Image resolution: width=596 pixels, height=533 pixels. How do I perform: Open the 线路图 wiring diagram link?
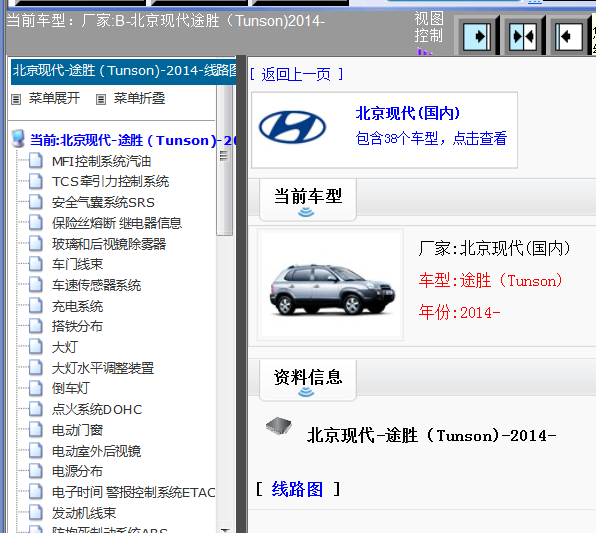(x=297, y=489)
